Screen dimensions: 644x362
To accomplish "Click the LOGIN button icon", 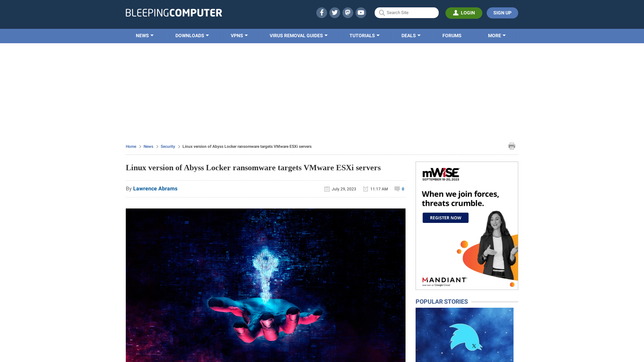I will point(455,13).
